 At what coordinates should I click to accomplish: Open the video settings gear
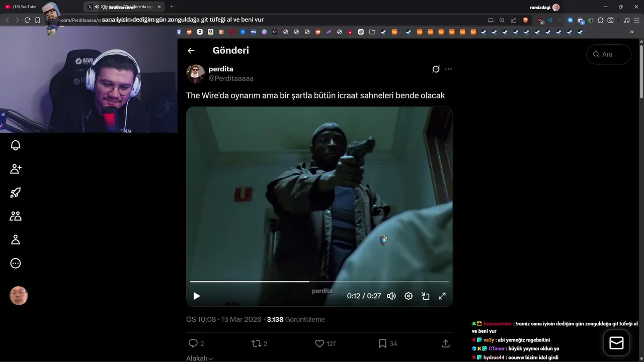(409, 296)
